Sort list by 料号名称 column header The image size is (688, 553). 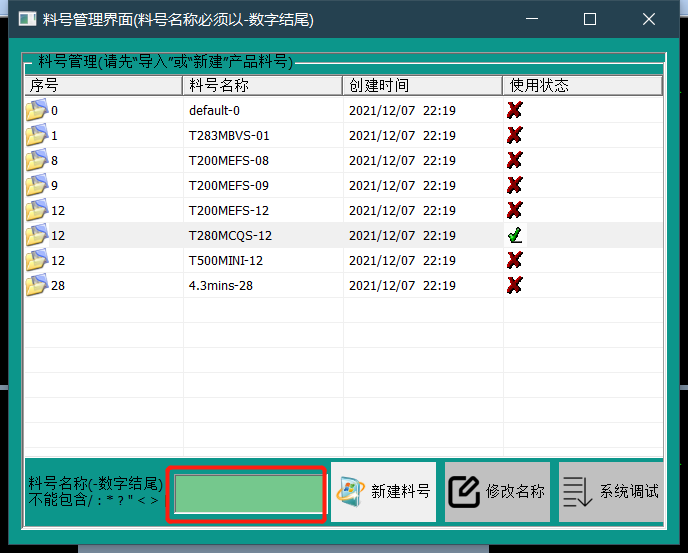262,86
